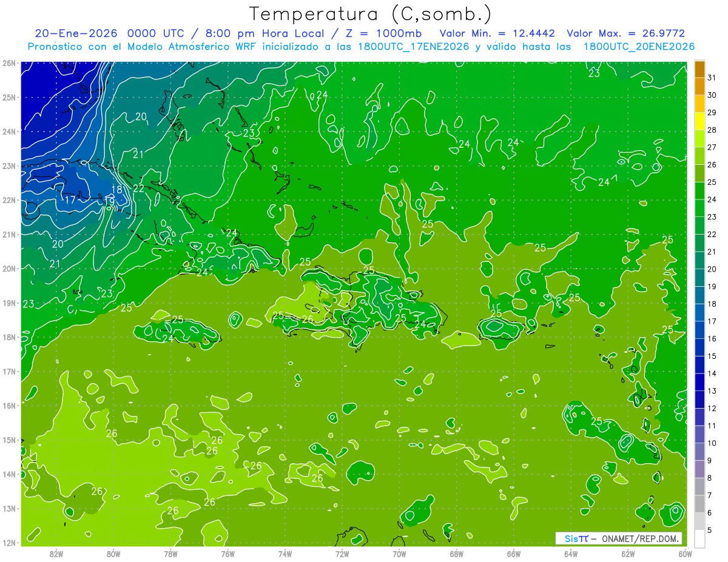Click the 'ONAMET/REP.DOM.' credit label

[639, 538]
